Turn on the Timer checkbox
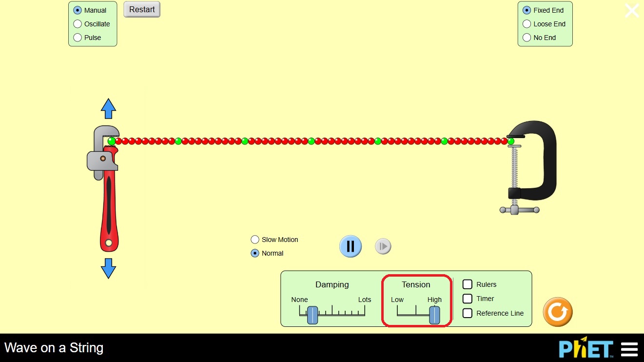 [x=468, y=299]
